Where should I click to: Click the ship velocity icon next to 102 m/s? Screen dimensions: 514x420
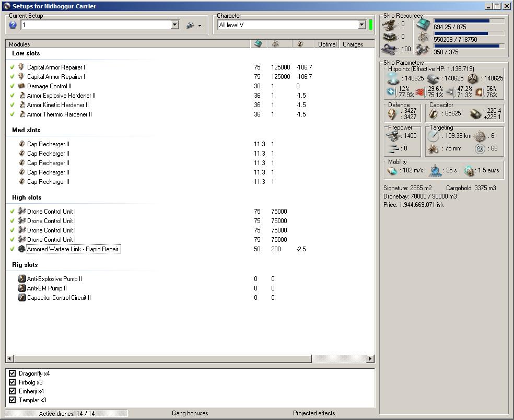click(x=392, y=170)
